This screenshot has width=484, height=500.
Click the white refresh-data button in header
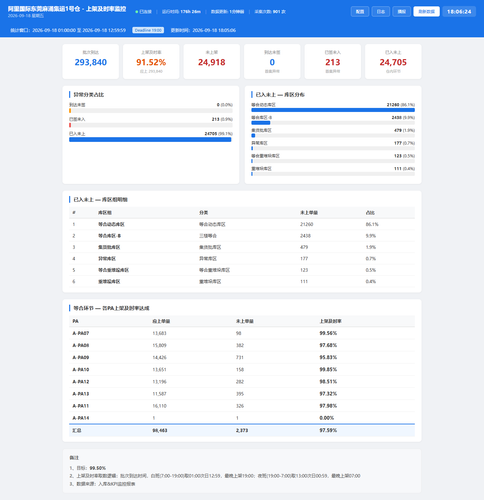(x=426, y=11)
